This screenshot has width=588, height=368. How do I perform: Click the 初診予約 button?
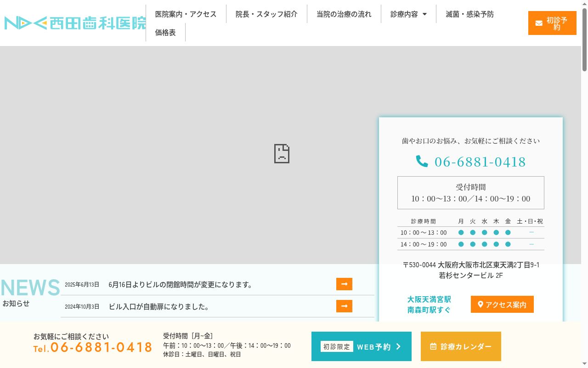552,23
